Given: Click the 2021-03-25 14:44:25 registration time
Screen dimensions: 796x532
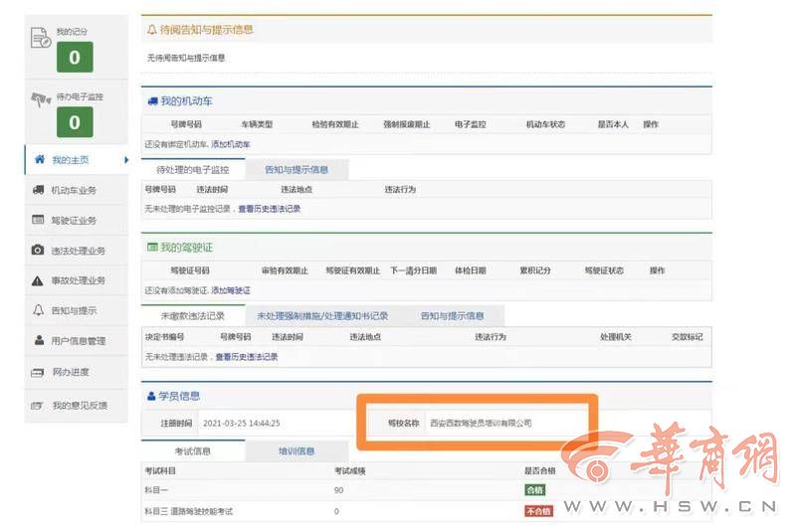Looking at the screenshot, I should click(242, 424).
